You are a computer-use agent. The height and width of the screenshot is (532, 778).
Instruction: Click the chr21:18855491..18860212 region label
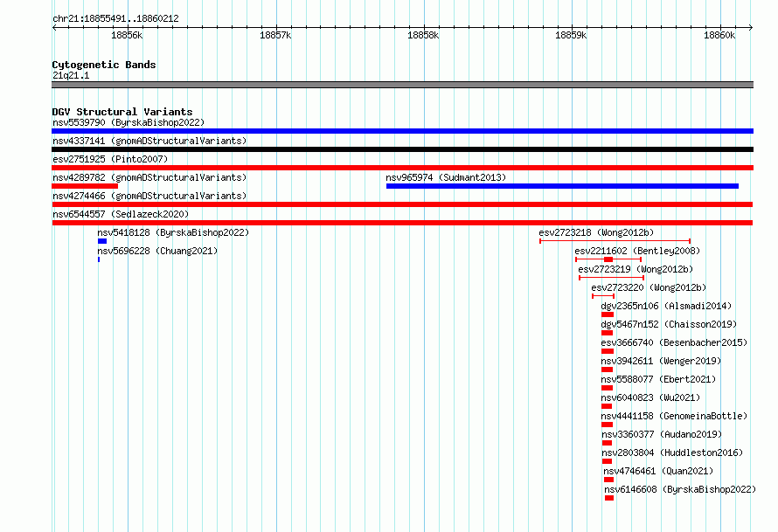tap(115, 19)
